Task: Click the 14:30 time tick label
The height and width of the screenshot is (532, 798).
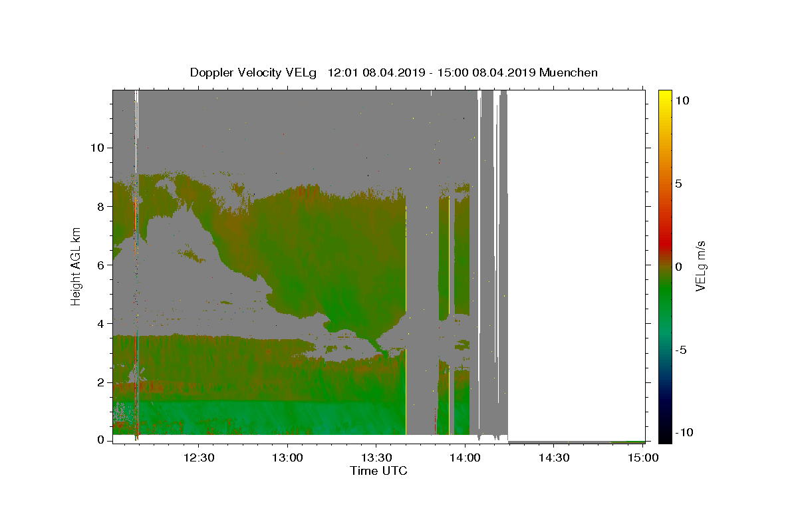Action: coord(553,458)
